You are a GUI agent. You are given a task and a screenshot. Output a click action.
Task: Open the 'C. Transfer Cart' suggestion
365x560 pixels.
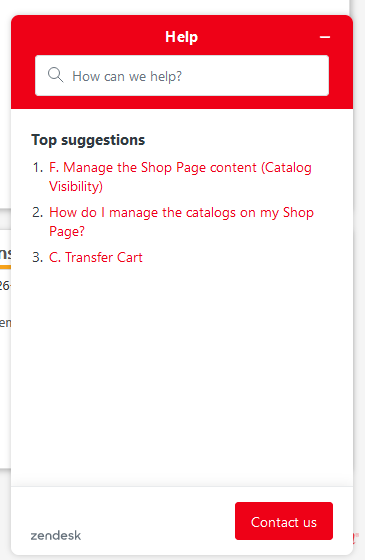96,258
